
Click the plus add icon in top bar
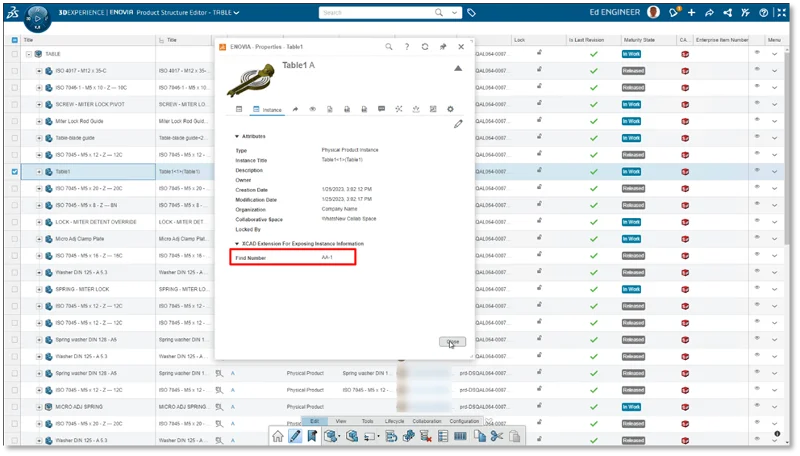(x=691, y=13)
